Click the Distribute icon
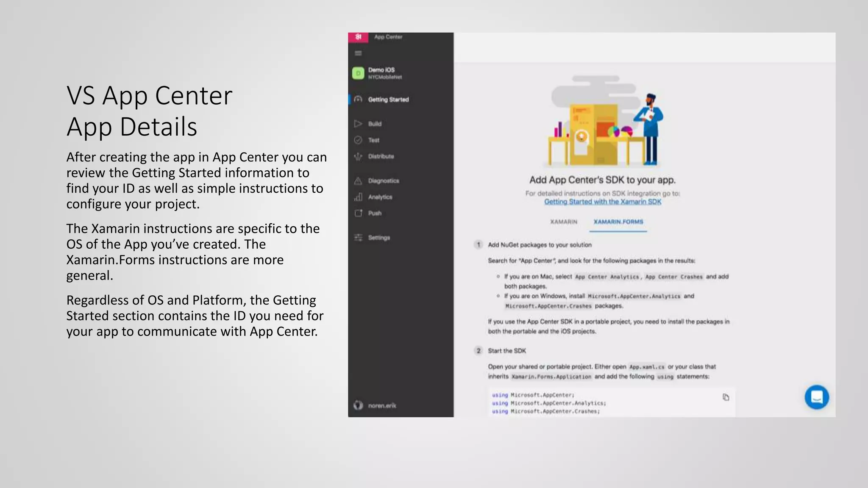This screenshot has width=868, height=488. 358,156
